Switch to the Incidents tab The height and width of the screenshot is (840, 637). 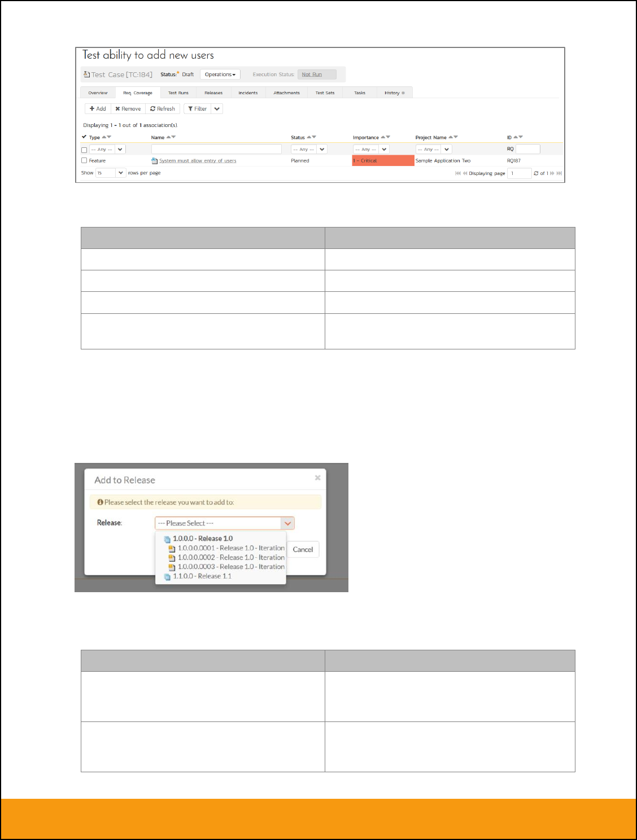pyautogui.click(x=248, y=93)
